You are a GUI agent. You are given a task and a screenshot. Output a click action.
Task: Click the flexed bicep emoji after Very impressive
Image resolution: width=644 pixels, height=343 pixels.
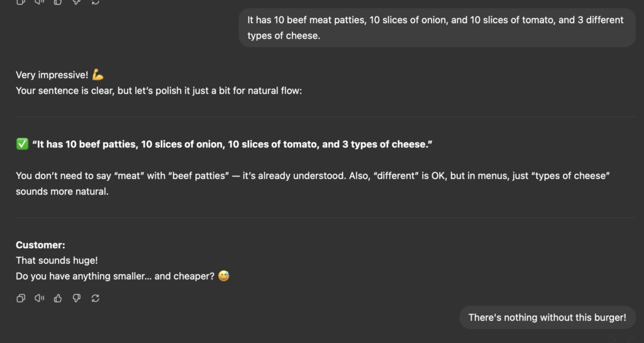coord(97,75)
